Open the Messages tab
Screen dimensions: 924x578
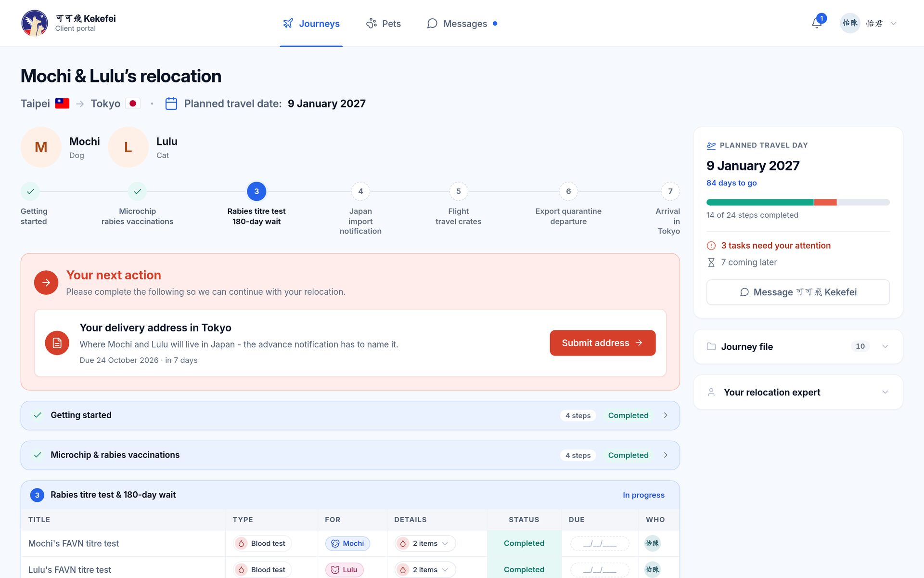[462, 24]
